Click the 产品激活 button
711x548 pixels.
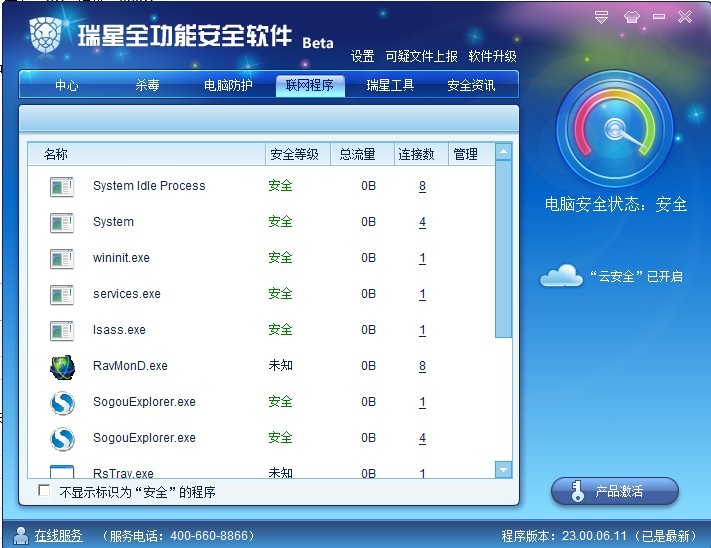coord(614,491)
